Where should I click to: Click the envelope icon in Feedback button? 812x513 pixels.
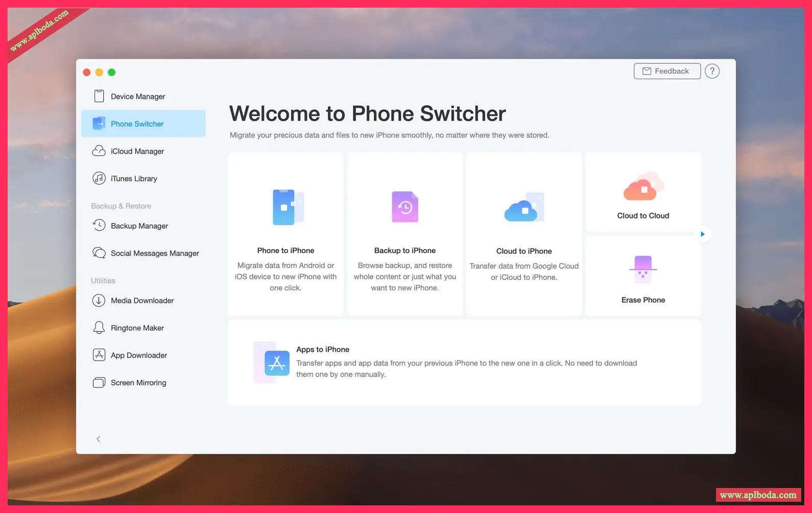tap(647, 71)
